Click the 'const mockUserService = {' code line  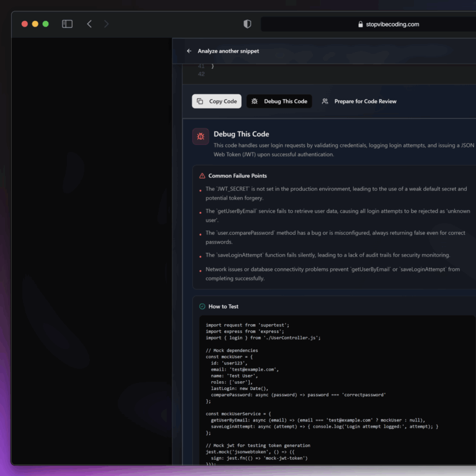pyautogui.click(x=238, y=414)
